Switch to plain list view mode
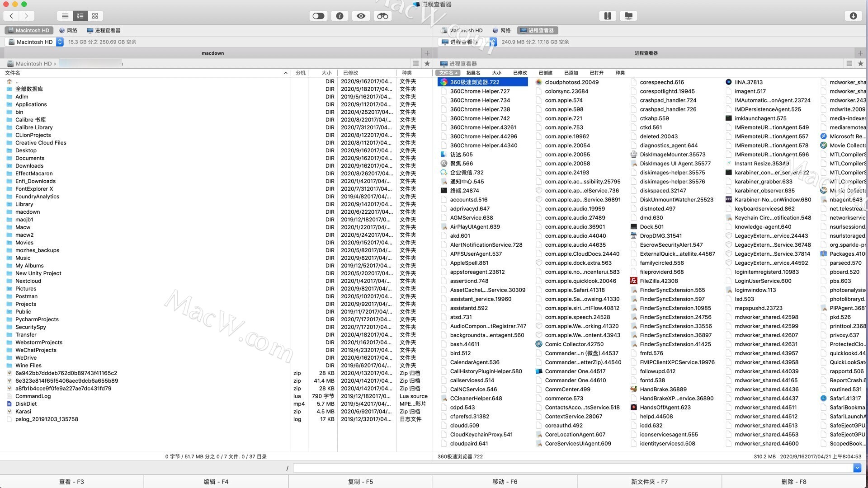 pyautogui.click(x=65, y=16)
